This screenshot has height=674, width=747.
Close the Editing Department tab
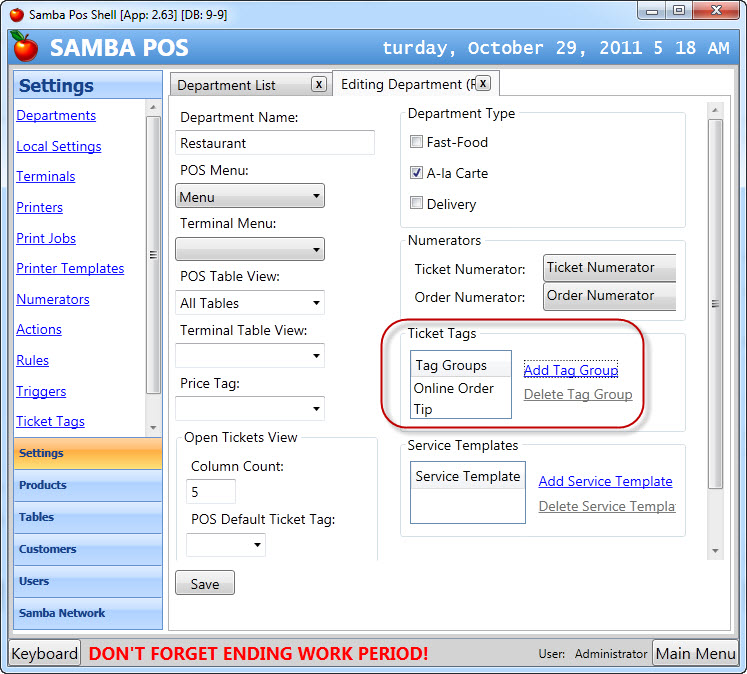coord(483,83)
